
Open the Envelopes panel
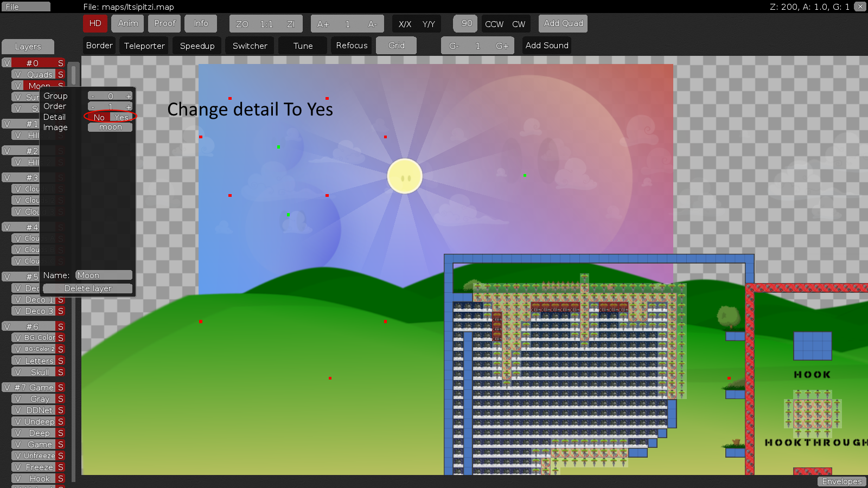[x=841, y=481]
